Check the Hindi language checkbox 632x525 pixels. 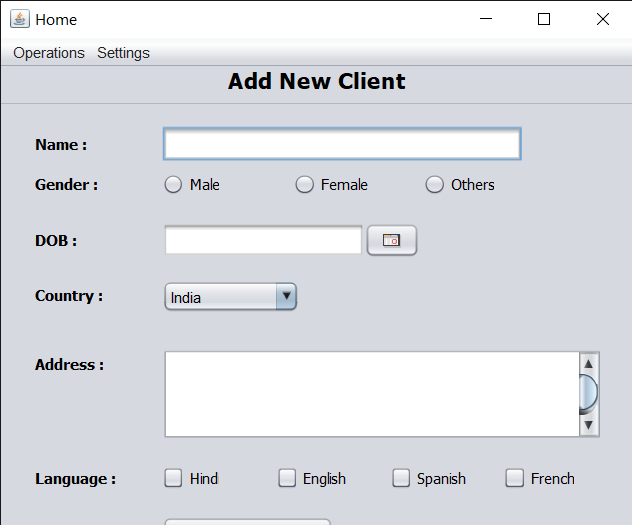click(173, 478)
